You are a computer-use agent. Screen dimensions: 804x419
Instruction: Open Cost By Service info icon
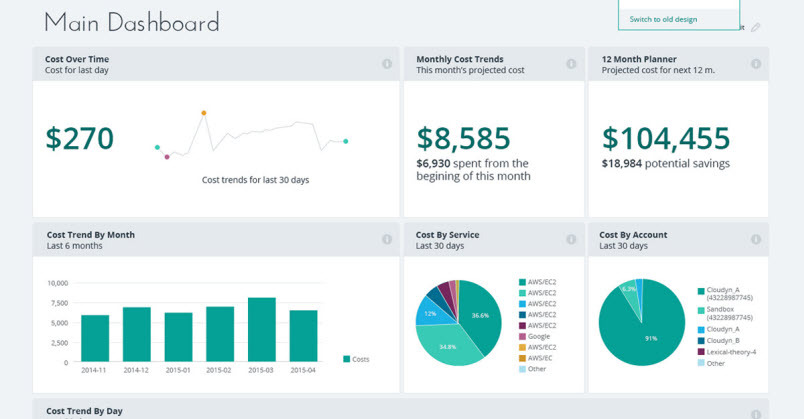pos(571,240)
